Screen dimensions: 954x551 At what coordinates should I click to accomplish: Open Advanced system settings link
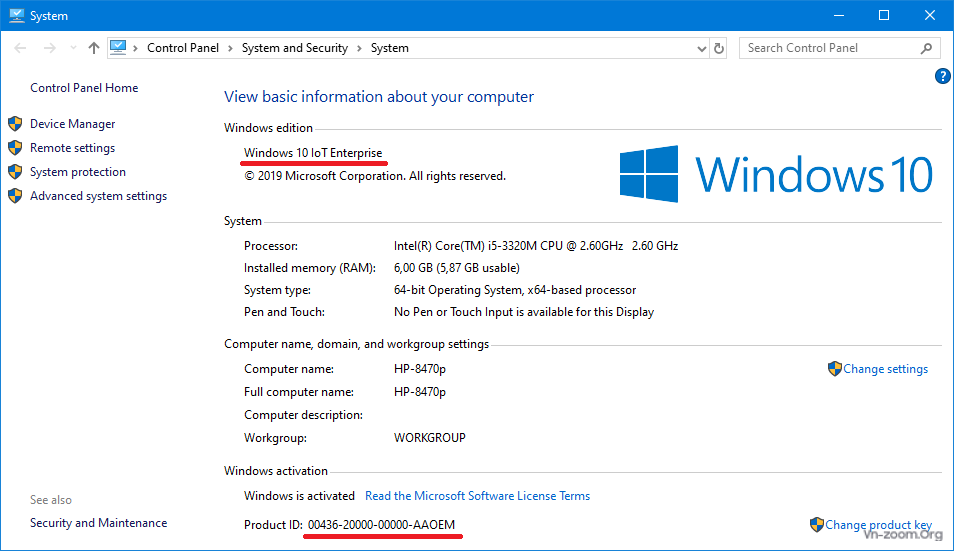pos(99,196)
